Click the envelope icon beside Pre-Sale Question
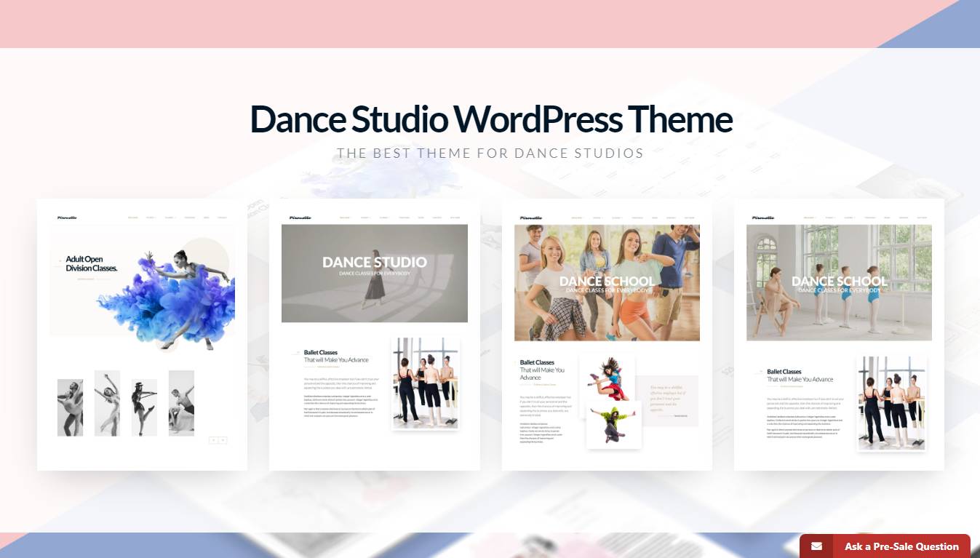This screenshot has height=558, width=980. click(817, 546)
